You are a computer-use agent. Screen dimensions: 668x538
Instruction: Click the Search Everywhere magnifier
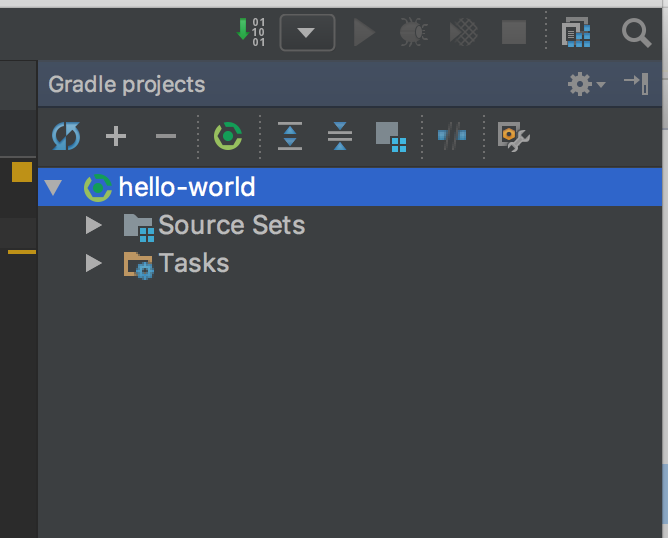click(x=636, y=32)
